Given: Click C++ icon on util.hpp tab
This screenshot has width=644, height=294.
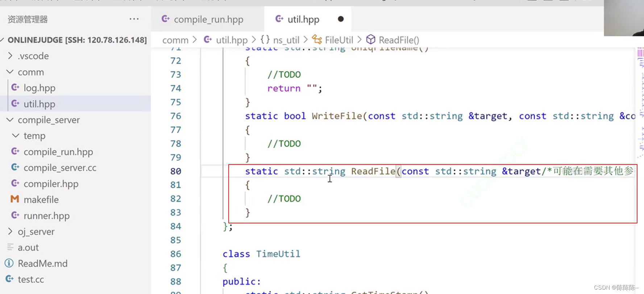Looking at the screenshot, I should click(x=279, y=19).
